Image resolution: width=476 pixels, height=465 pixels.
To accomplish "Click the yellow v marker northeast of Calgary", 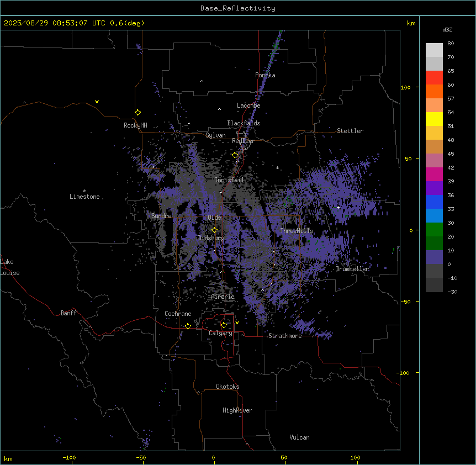I will 237,323.
